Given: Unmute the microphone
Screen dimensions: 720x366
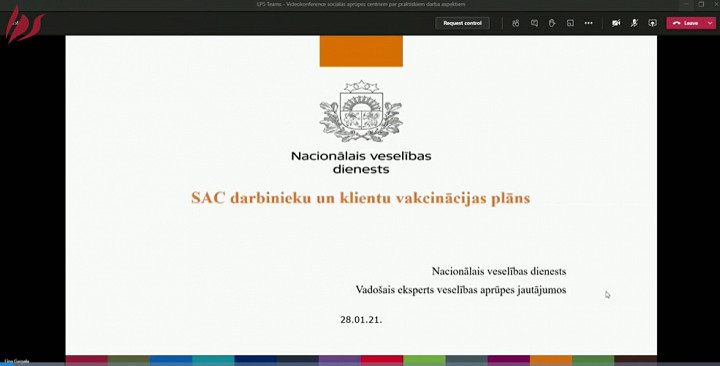Looking at the screenshot, I should [634, 23].
